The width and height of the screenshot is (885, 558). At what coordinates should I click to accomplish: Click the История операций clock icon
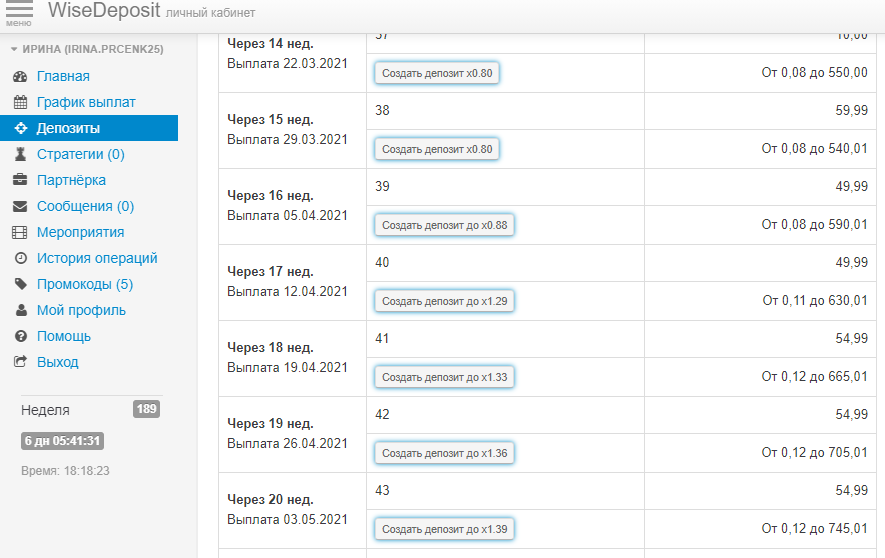pos(19,258)
